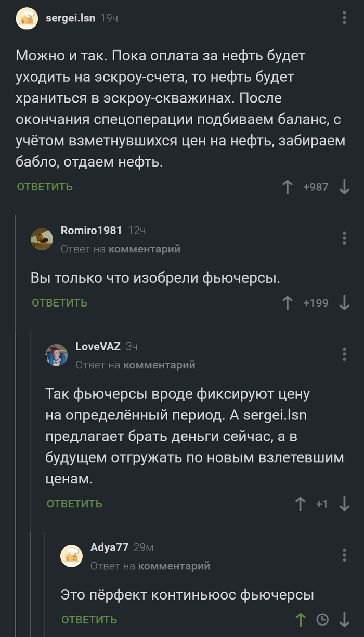
Task: Click the clock icon on Adya77's comment
Action: [x=322, y=619]
